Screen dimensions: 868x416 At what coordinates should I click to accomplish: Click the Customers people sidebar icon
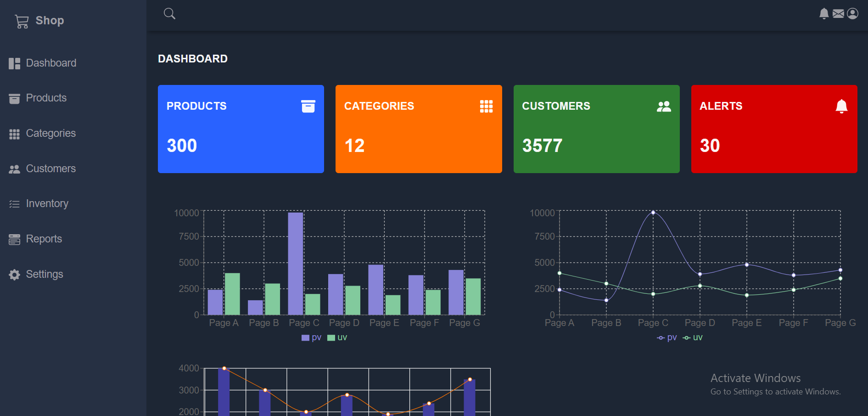point(15,169)
